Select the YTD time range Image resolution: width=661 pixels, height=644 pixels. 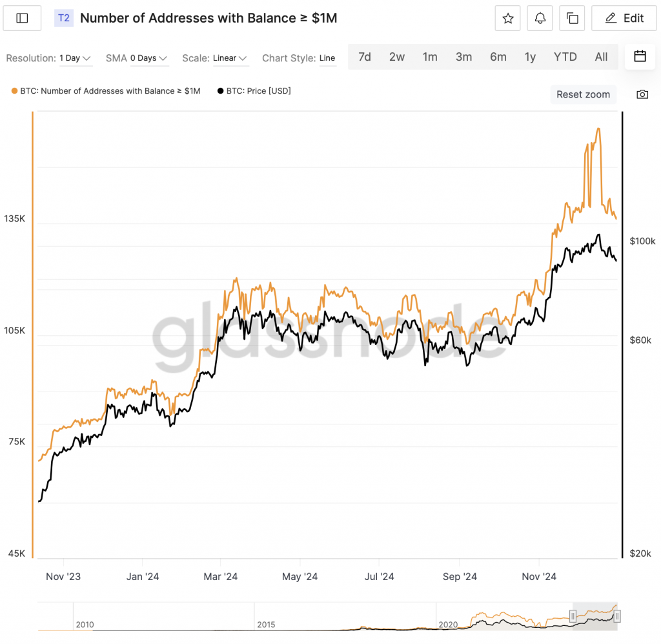(x=565, y=57)
